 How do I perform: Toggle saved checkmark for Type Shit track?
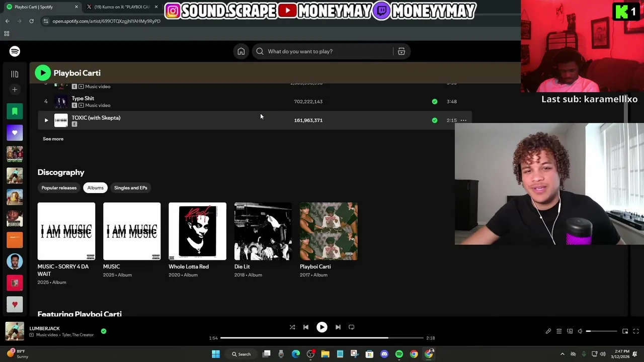tap(435, 102)
